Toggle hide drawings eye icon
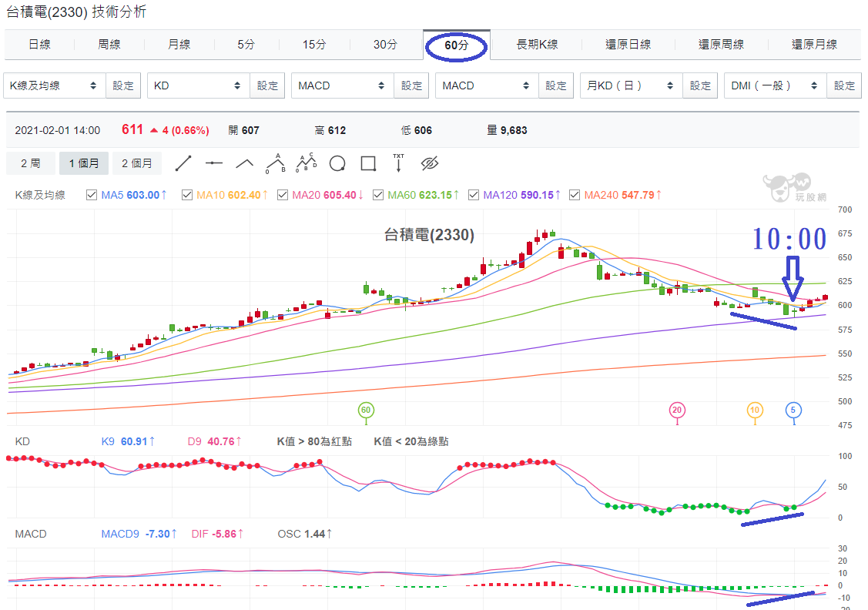This screenshot has width=868, height=610. tap(430, 163)
